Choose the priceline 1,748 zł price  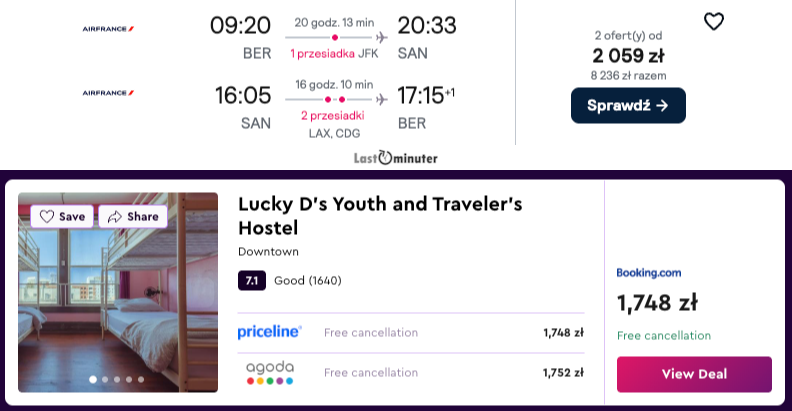563,333
